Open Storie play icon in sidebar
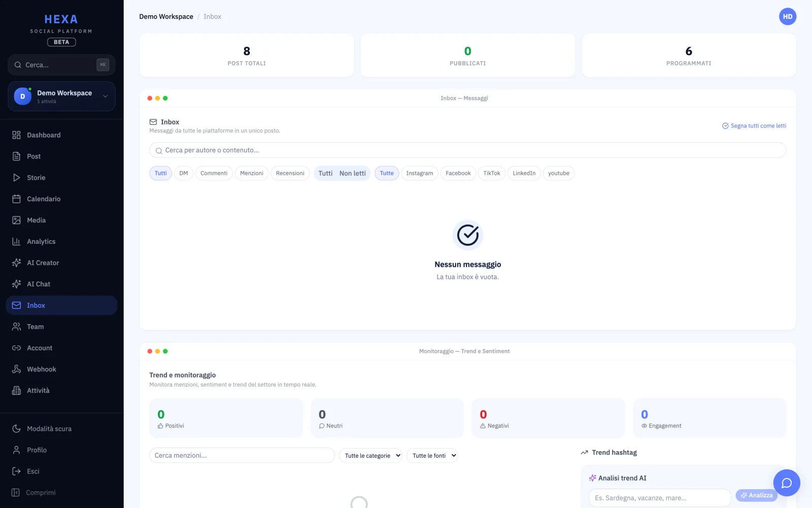This screenshot has height=508, width=812. coord(16,178)
